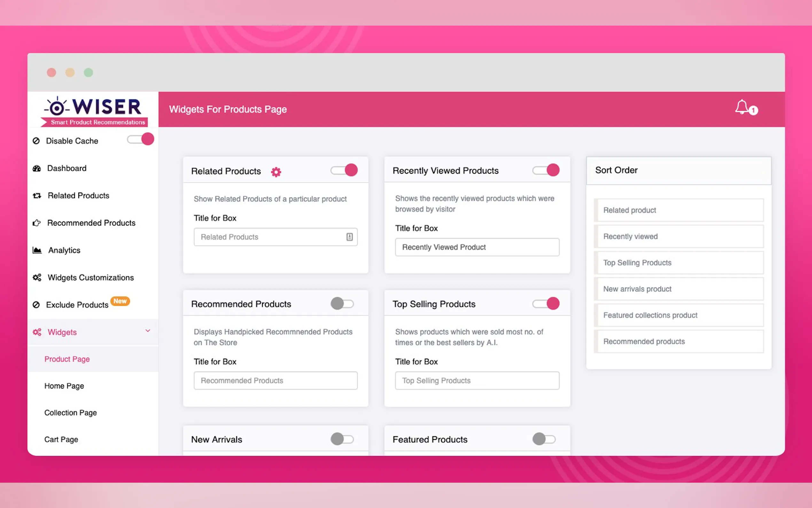The image size is (812, 508).
Task: Click the Exclude Products ban icon
Action: pos(36,305)
